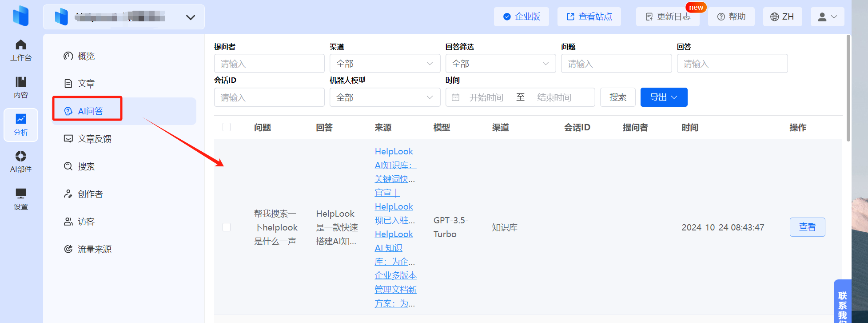Open the 机器人模型 dropdown
The height and width of the screenshot is (323, 868).
(385, 97)
